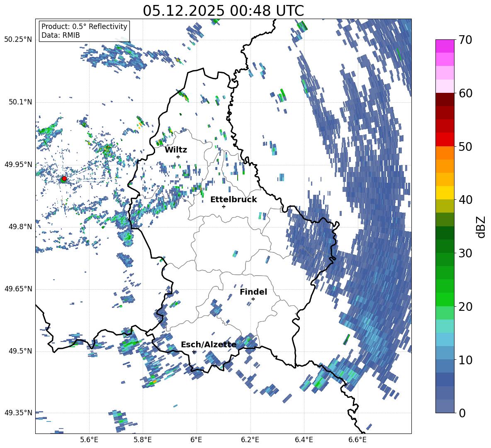Click the Esch/Alzette city label

click(209, 345)
